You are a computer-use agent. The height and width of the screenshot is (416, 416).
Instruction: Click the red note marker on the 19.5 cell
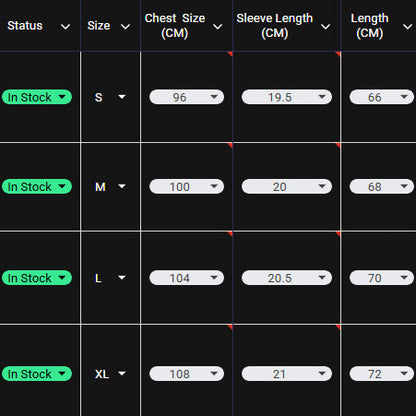[338, 54]
